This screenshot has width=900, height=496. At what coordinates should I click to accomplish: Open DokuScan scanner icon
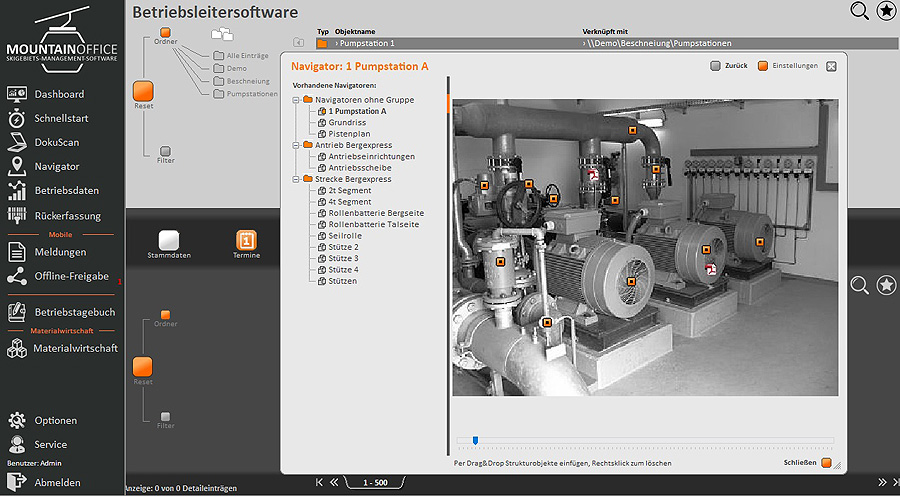[17, 142]
